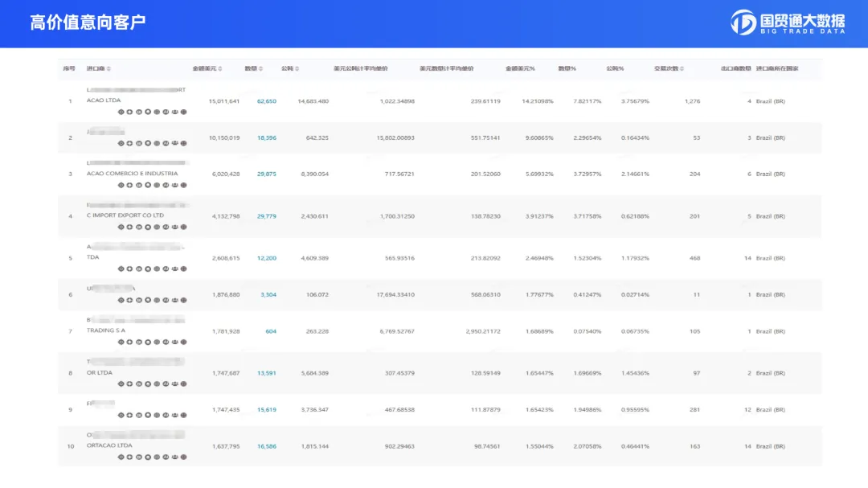Open the quantity link 13,591

(266, 373)
